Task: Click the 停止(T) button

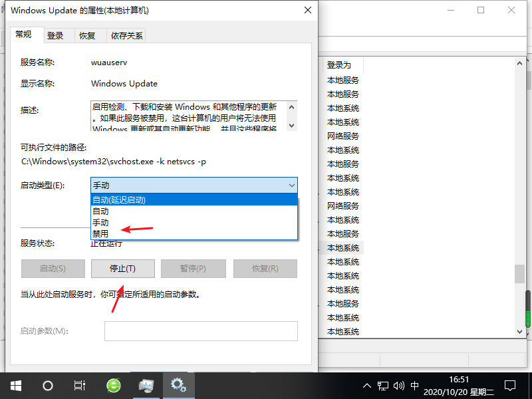Action: [x=122, y=269]
